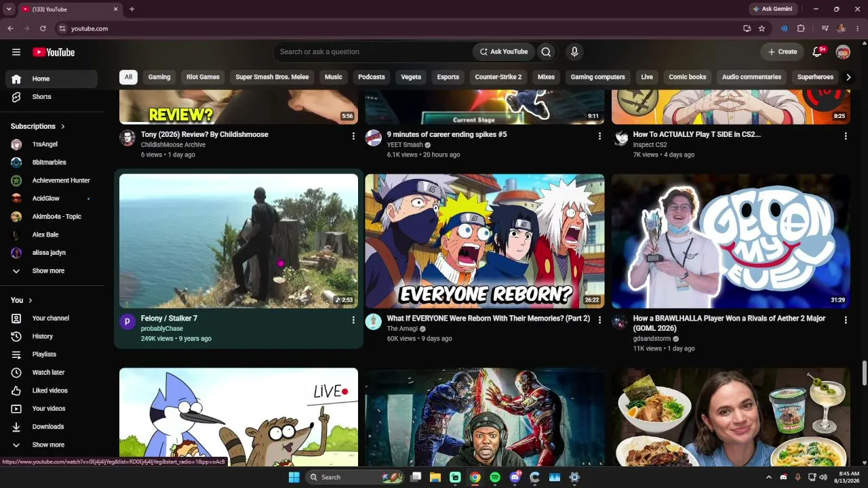Open the YouTube guide hamburger menu
Screen dimensions: 868x488
coord(16,52)
